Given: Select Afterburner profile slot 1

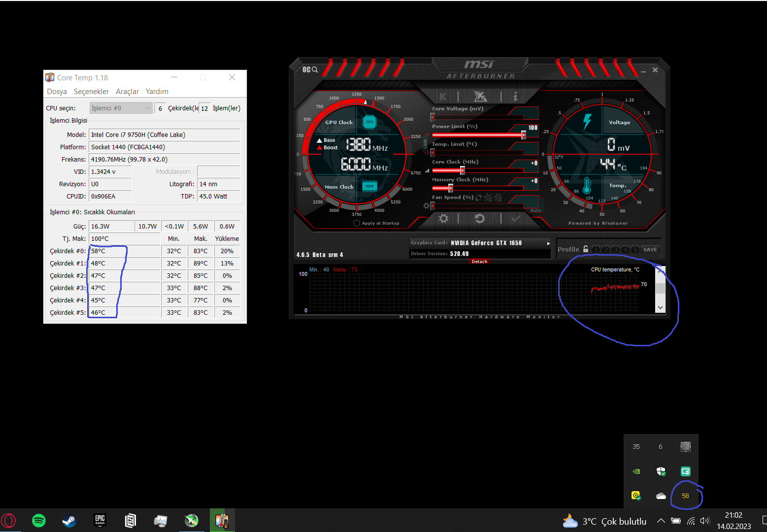Looking at the screenshot, I should click(596, 249).
